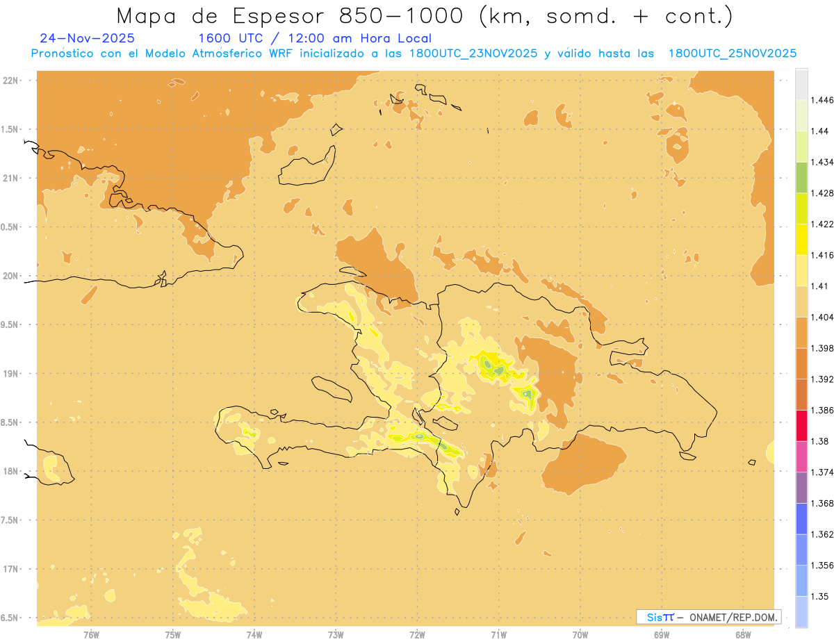The image size is (834, 644).
Task: Click the '18N' latitude axis label
Action: (x=10, y=471)
